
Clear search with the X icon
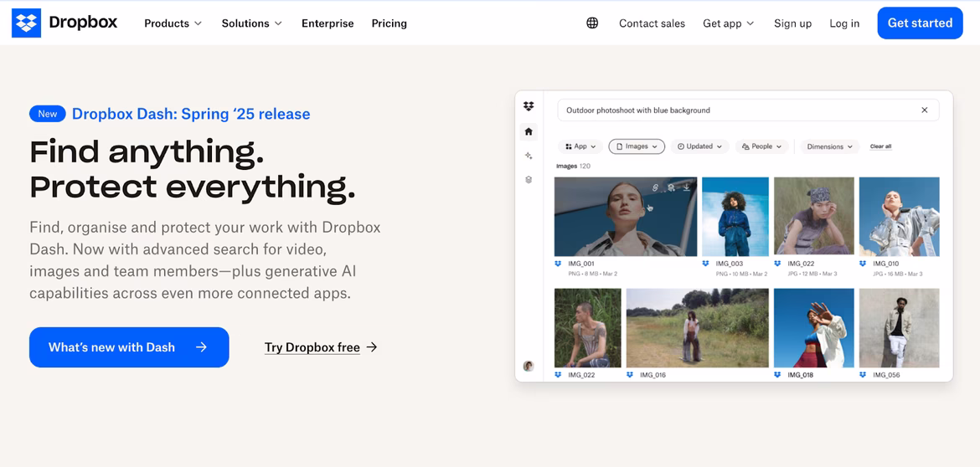click(x=925, y=110)
